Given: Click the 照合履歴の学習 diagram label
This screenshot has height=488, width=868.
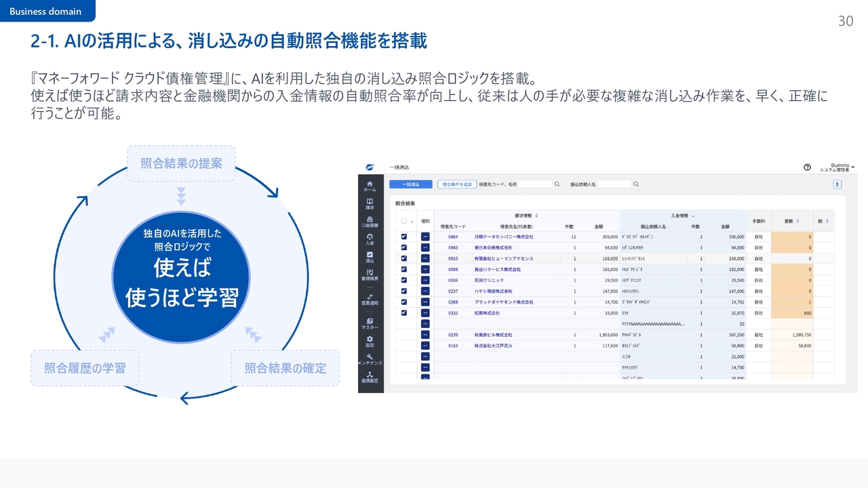Looking at the screenshot, I should [85, 368].
